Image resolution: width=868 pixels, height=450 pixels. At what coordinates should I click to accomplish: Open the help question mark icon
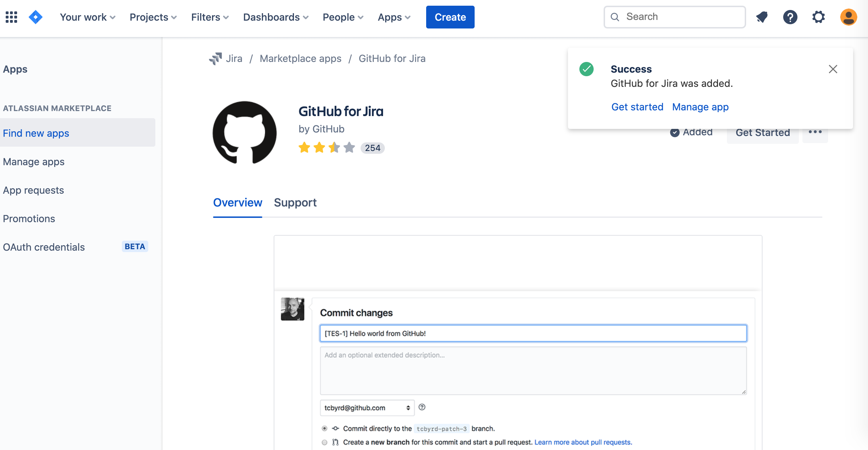pyautogui.click(x=790, y=17)
